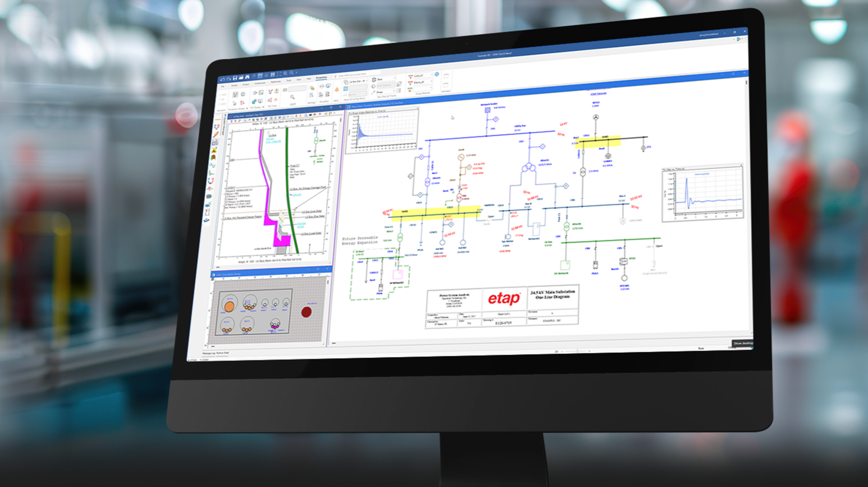Screen dimensions: 868x487
Task: Open the Normal configuration status dropdown
Action: (x=357, y=94)
